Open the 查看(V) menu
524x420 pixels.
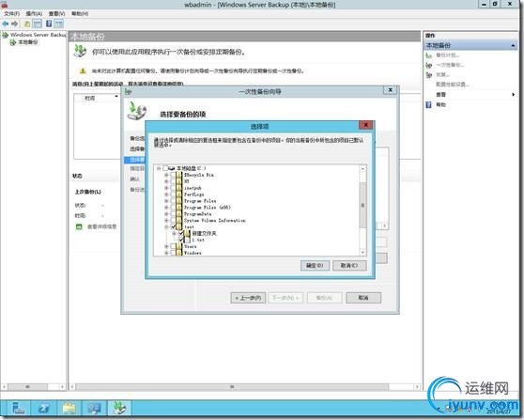(x=56, y=13)
